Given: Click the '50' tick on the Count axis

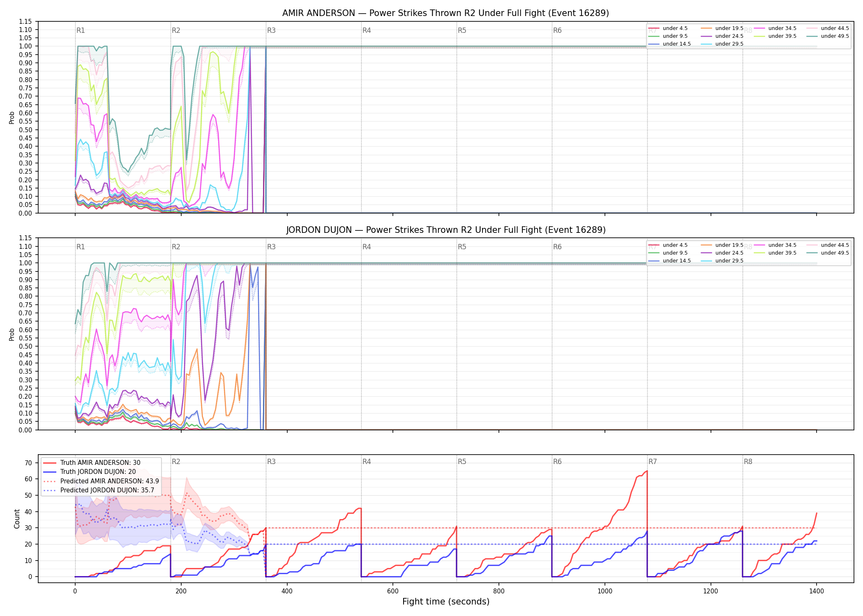Looking at the screenshot, I should [28, 495].
